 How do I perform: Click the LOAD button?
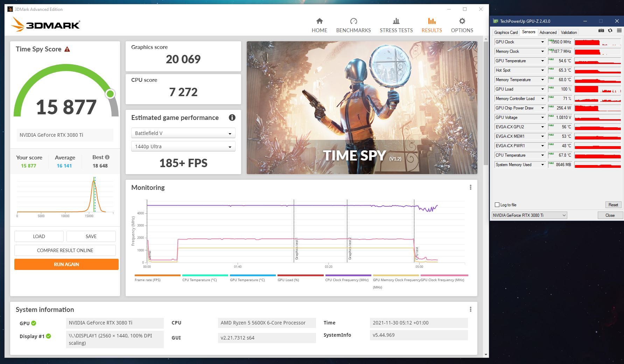click(x=39, y=236)
